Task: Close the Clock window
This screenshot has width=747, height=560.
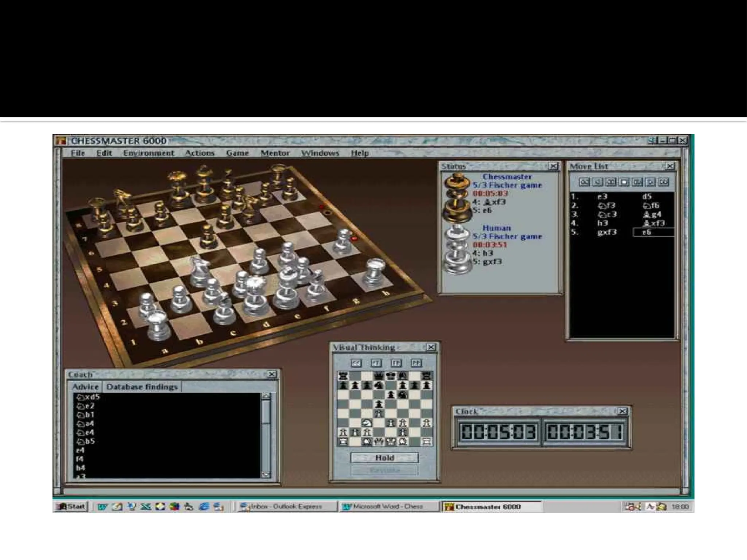Action: click(623, 411)
